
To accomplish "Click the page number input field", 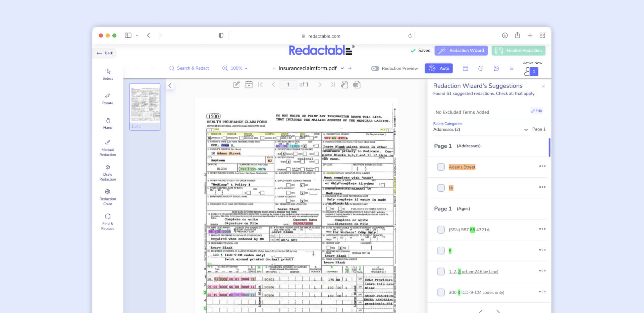I will [x=288, y=85].
